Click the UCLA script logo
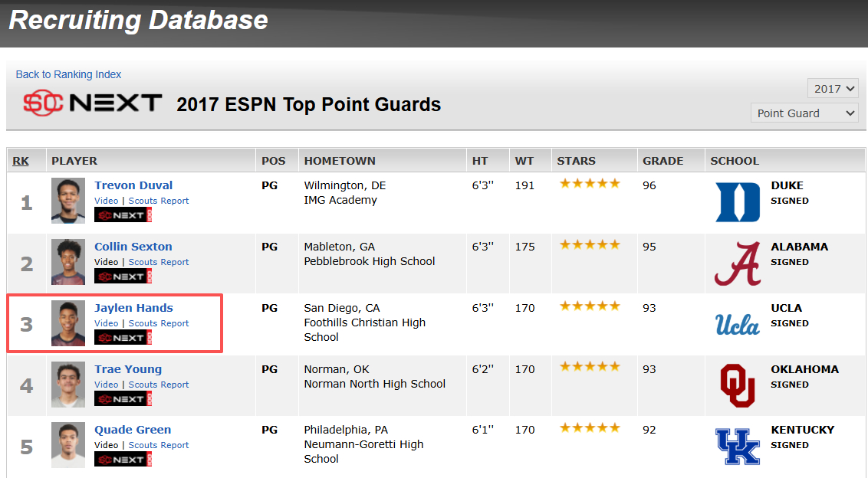 (738, 324)
